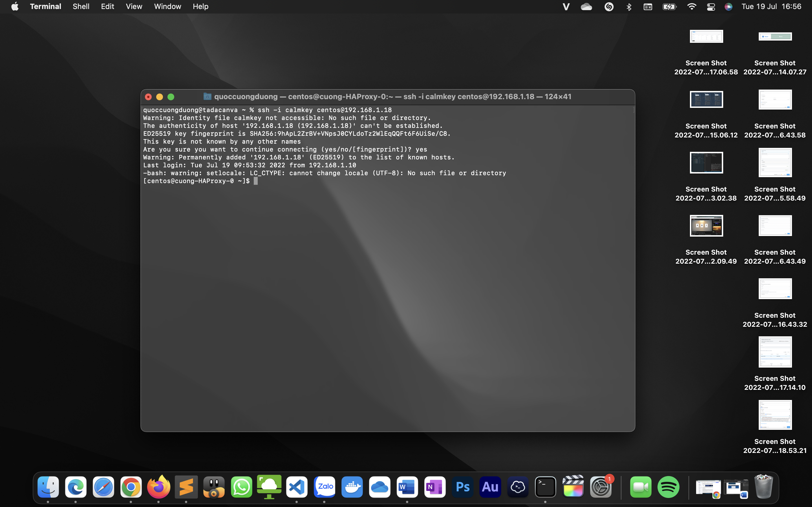Open the Apple menu
This screenshot has width=812, height=507.
tap(15, 7)
